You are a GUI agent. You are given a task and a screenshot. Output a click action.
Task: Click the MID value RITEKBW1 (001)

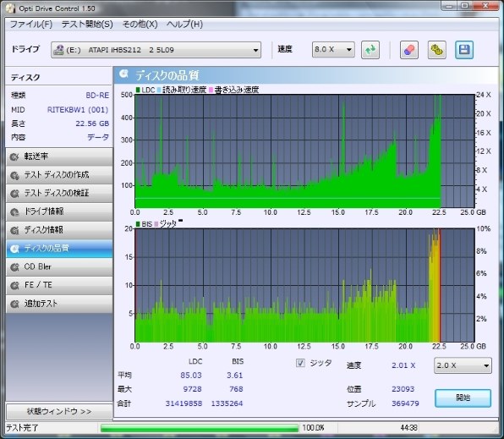pyautogui.click(x=78, y=110)
